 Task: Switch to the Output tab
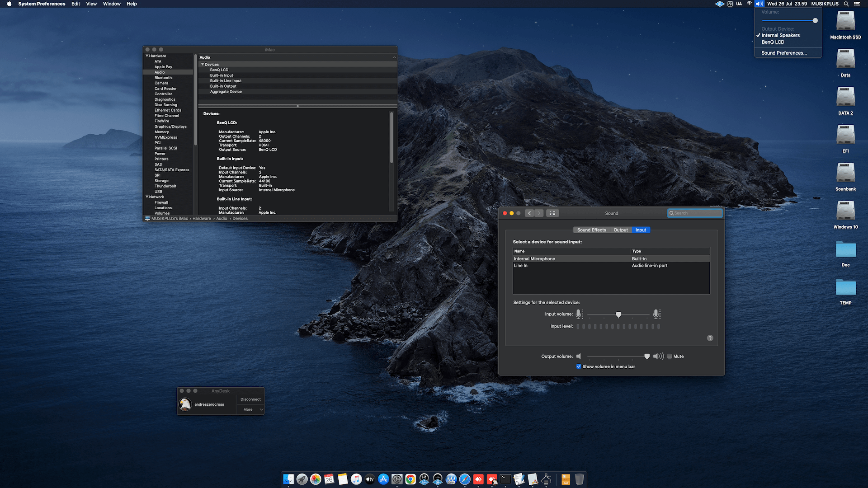tap(621, 230)
